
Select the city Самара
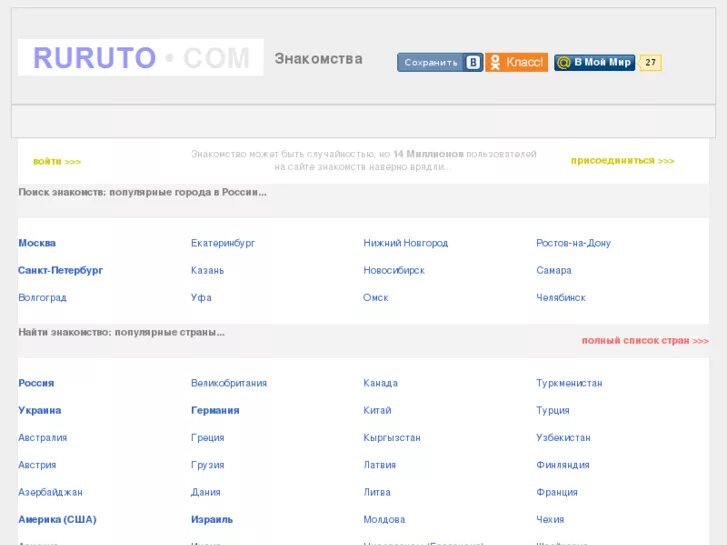pos(554,270)
